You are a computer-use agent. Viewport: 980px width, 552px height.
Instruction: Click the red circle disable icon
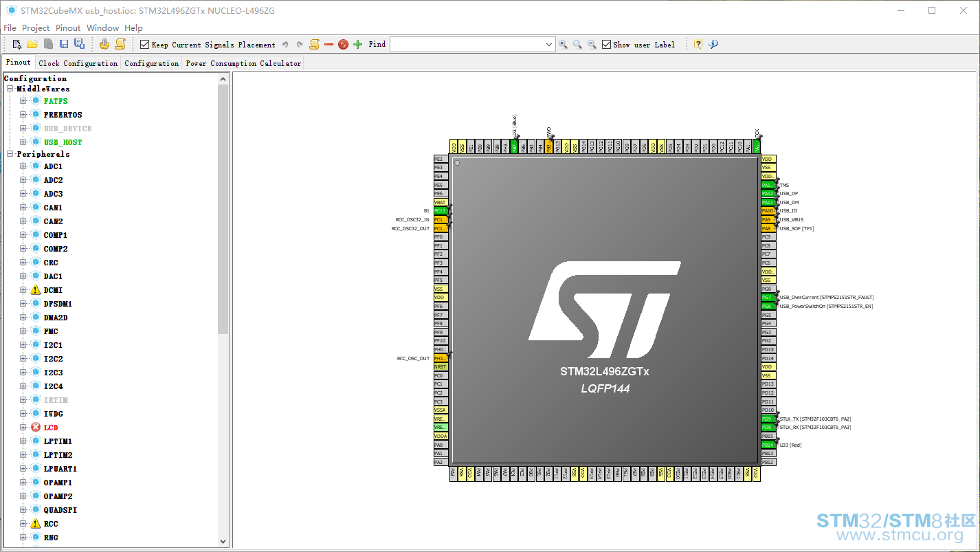pyautogui.click(x=343, y=45)
